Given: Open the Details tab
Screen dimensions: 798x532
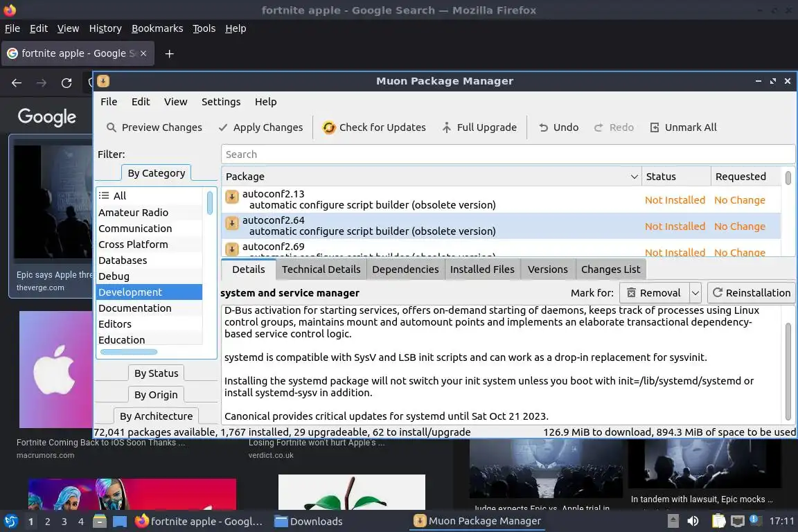Looking at the screenshot, I should (249, 269).
